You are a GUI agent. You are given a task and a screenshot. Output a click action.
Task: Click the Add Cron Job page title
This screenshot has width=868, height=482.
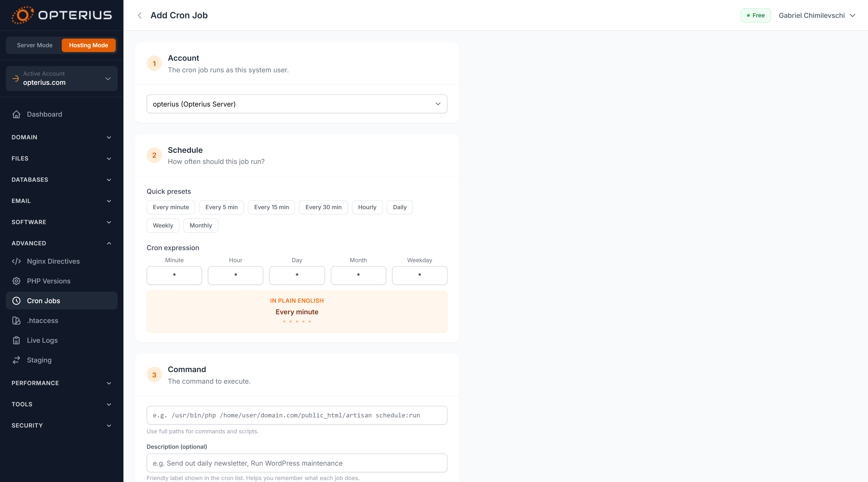179,15
